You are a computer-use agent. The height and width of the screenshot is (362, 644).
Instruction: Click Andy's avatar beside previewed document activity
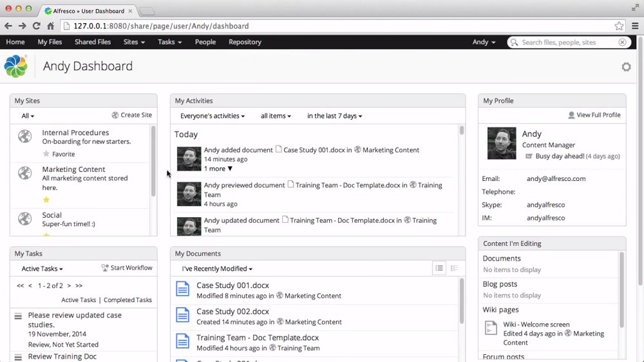189,194
